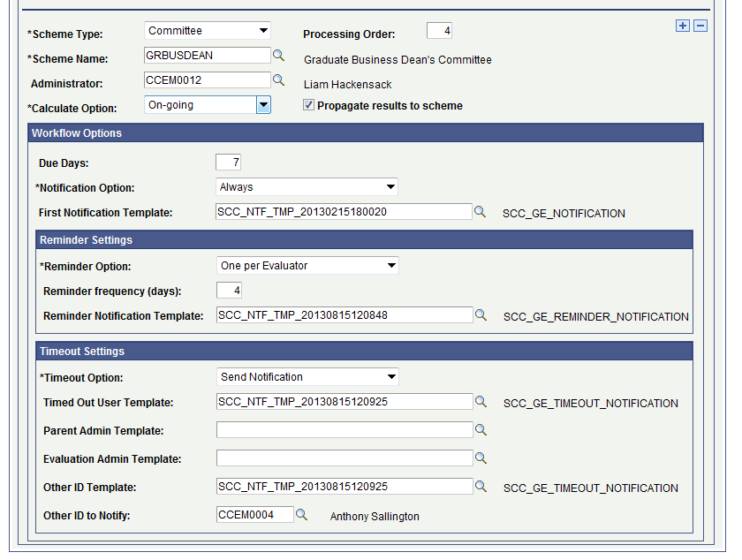Open lookup for Evaluation Admin Template
Screen dimensions: 742x560
point(481,458)
